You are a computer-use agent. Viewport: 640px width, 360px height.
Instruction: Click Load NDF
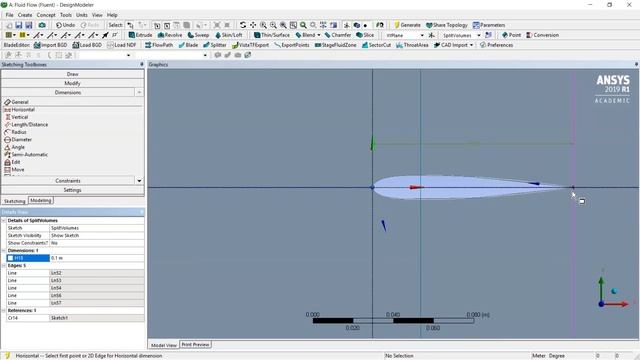(x=122, y=45)
